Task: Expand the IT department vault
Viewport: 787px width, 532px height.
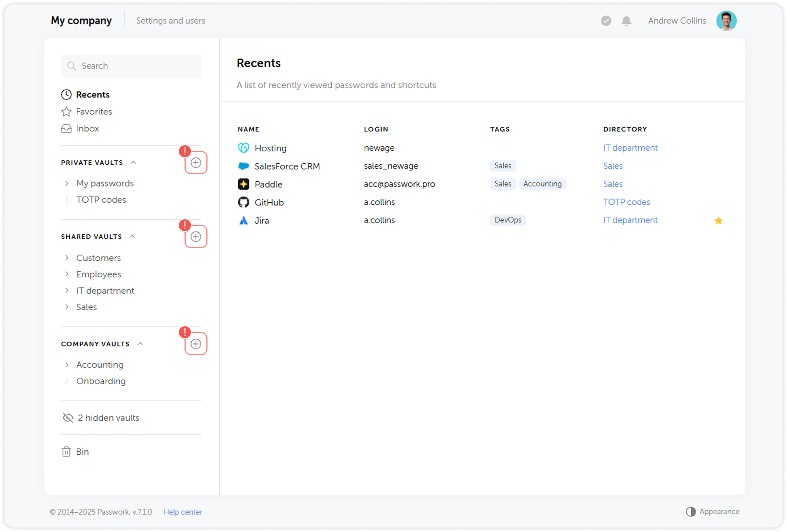Action: [x=67, y=291]
